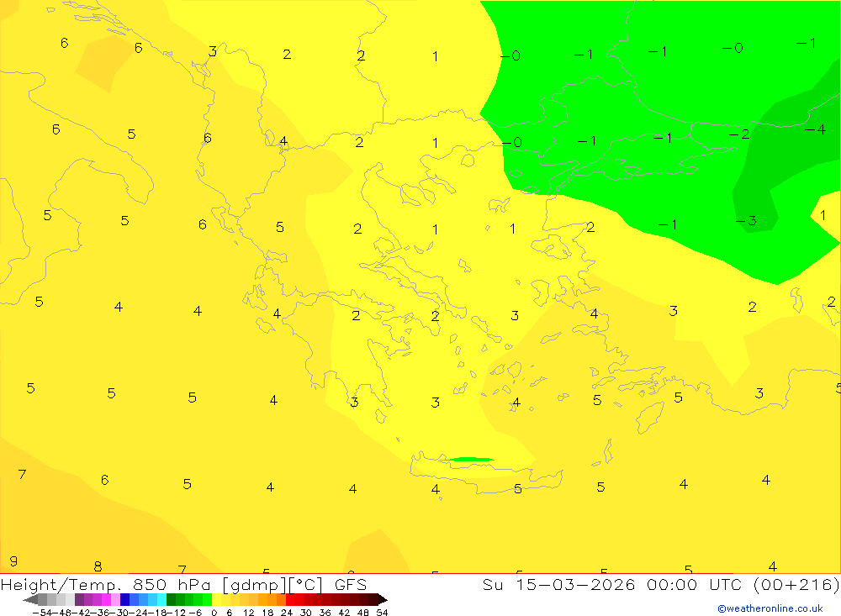The height and width of the screenshot is (616, 841).
Task: Click the '[gdmp]' unit label in the title
Action: tap(252, 586)
